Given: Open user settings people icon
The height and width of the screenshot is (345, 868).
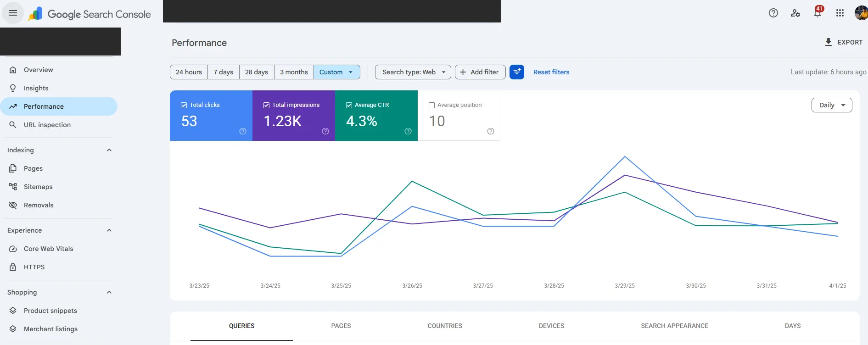Looking at the screenshot, I should [795, 13].
